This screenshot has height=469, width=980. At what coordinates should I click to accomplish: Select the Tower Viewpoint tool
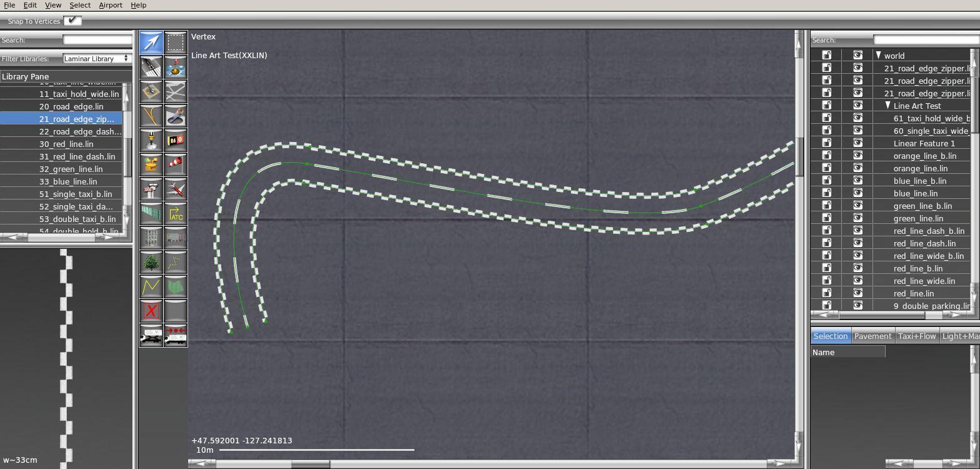pyautogui.click(x=151, y=189)
